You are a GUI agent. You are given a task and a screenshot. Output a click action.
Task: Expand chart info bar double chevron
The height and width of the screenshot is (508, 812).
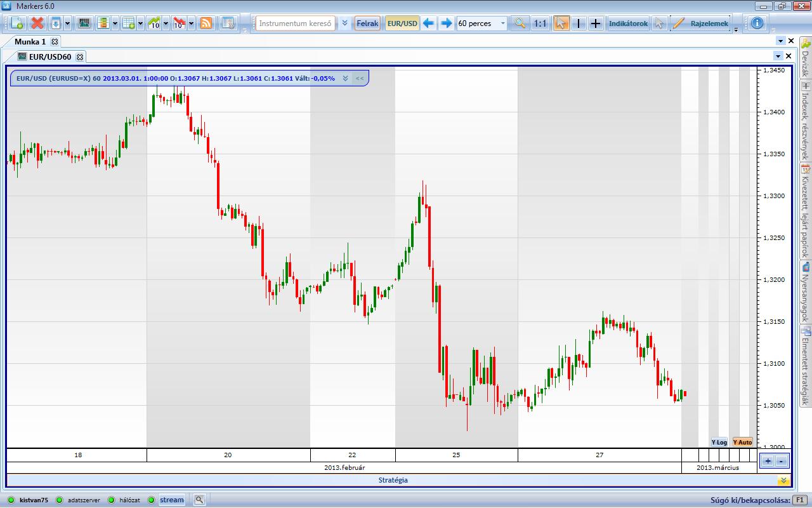tap(345, 78)
